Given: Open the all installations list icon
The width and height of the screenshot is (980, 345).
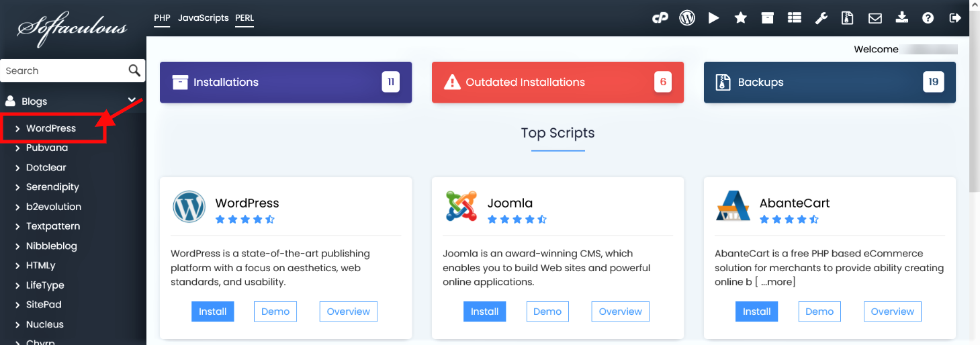Looking at the screenshot, I should [795, 18].
